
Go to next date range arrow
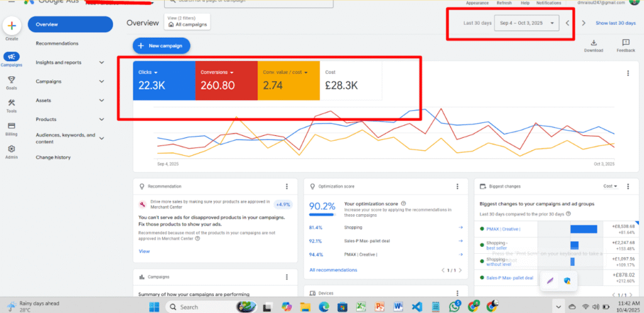tap(584, 23)
